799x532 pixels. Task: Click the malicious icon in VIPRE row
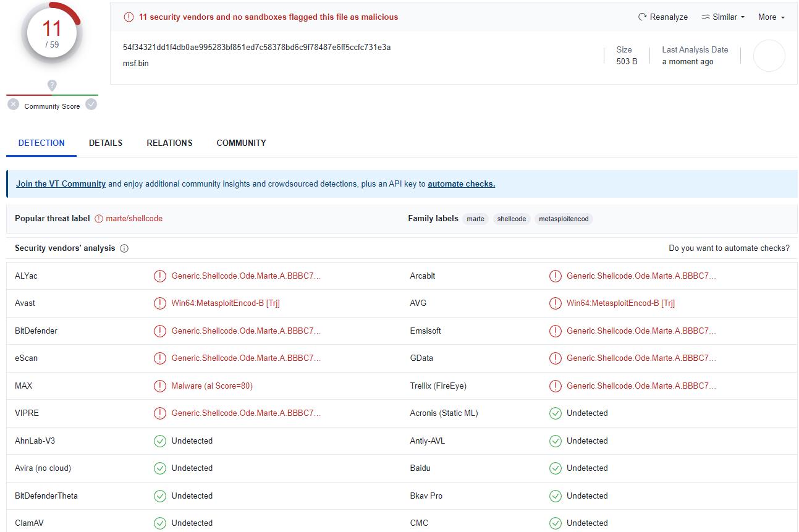click(x=160, y=413)
